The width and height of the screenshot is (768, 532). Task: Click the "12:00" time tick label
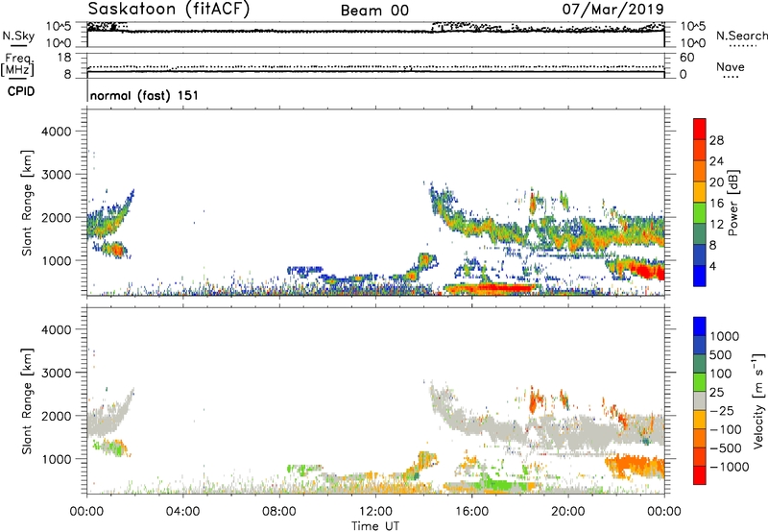pos(375,512)
